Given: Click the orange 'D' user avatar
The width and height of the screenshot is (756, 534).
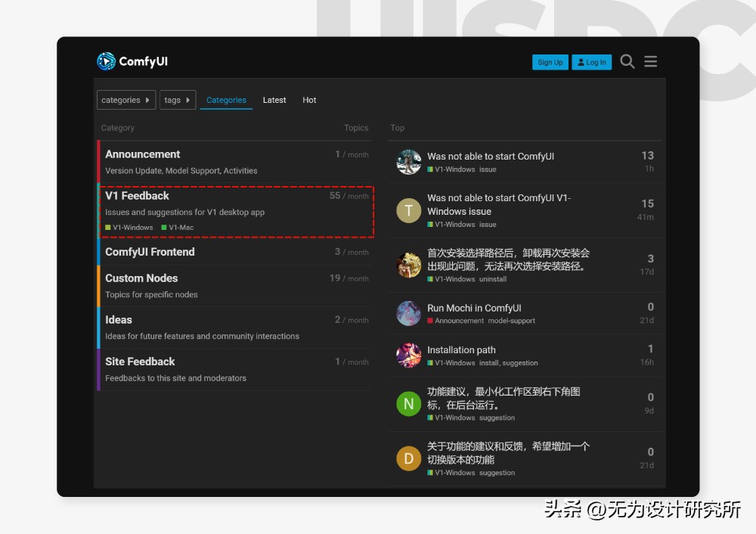Looking at the screenshot, I should [408, 459].
